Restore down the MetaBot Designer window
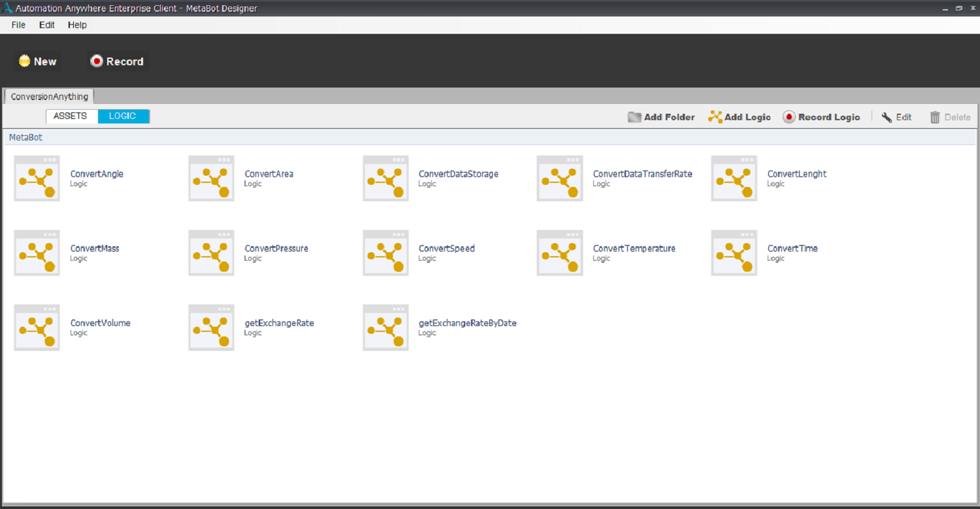This screenshot has height=509, width=980. [959, 8]
